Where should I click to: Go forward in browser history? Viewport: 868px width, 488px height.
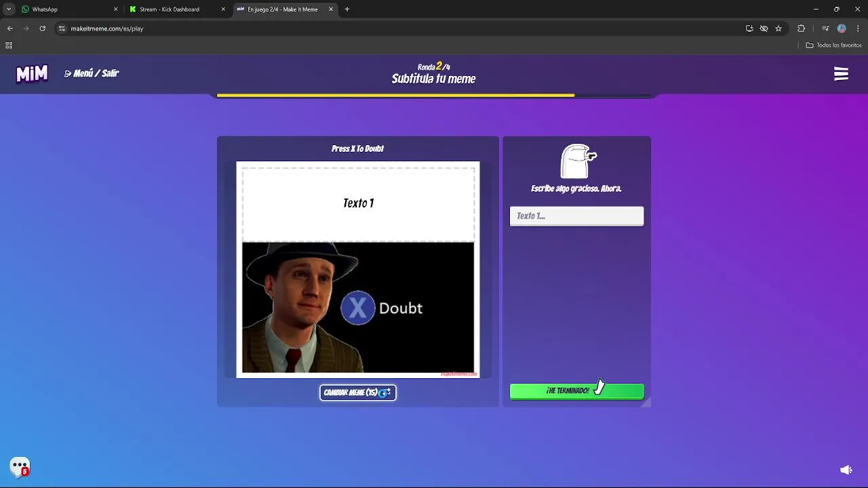pos(26,28)
